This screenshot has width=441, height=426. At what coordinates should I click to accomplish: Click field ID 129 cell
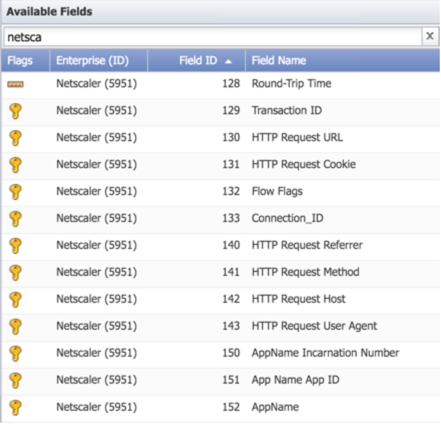pyautogui.click(x=231, y=110)
